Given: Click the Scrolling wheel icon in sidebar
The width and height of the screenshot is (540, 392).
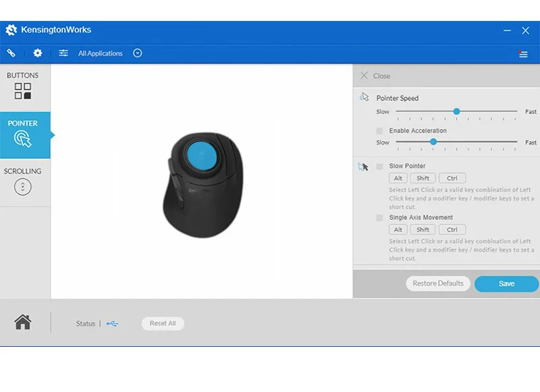Looking at the screenshot, I should tap(23, 187).
